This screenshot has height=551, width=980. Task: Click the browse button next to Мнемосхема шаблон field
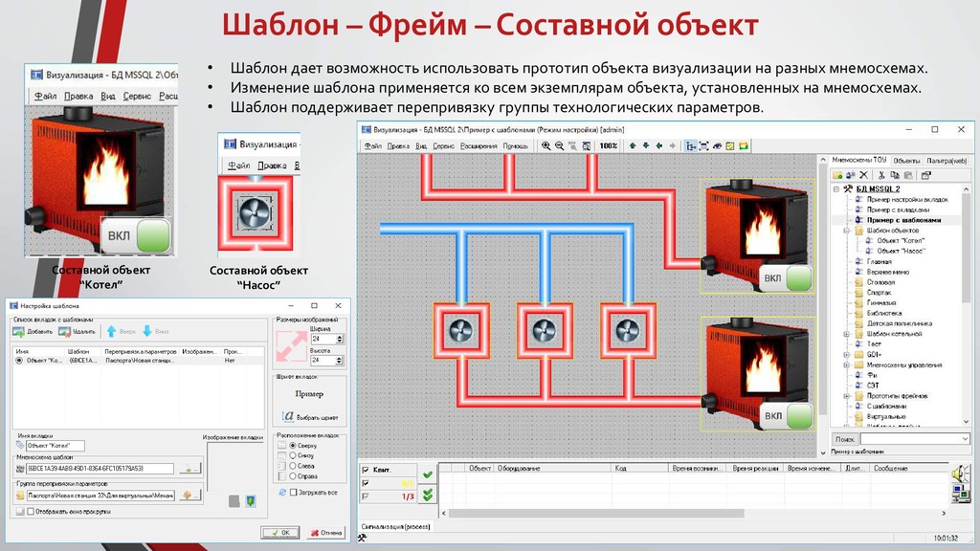(189, 468)
